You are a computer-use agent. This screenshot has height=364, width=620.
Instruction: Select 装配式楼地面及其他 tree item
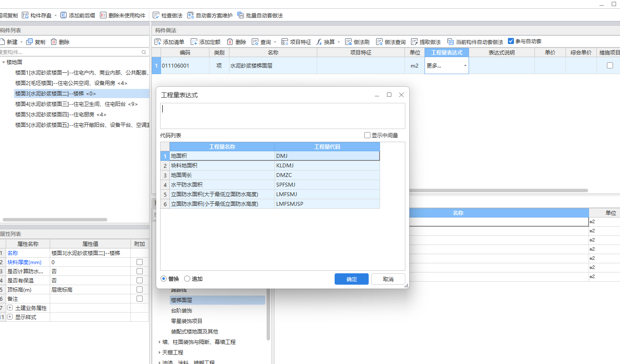[x=195, y=331]
